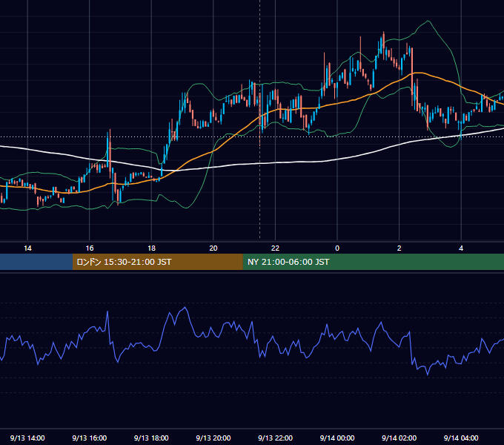
Task: Click the blue session bar before ロンドン
Action: pos(36,262)
